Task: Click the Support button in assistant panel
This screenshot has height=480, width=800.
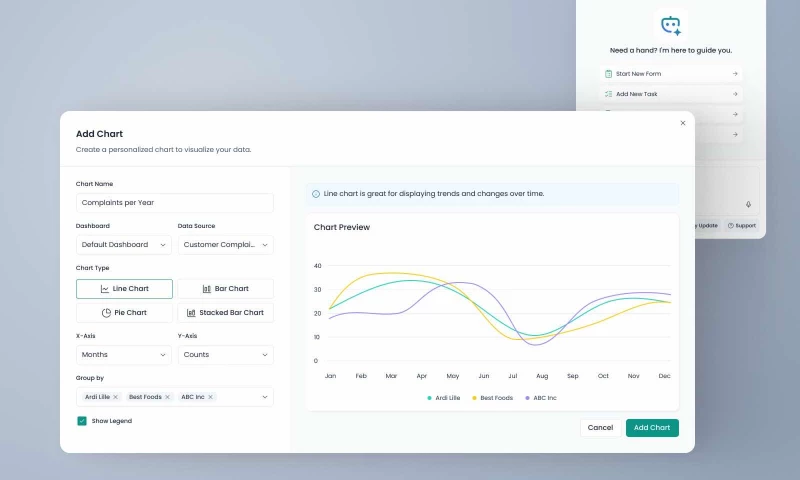Action: pos(742,225)
